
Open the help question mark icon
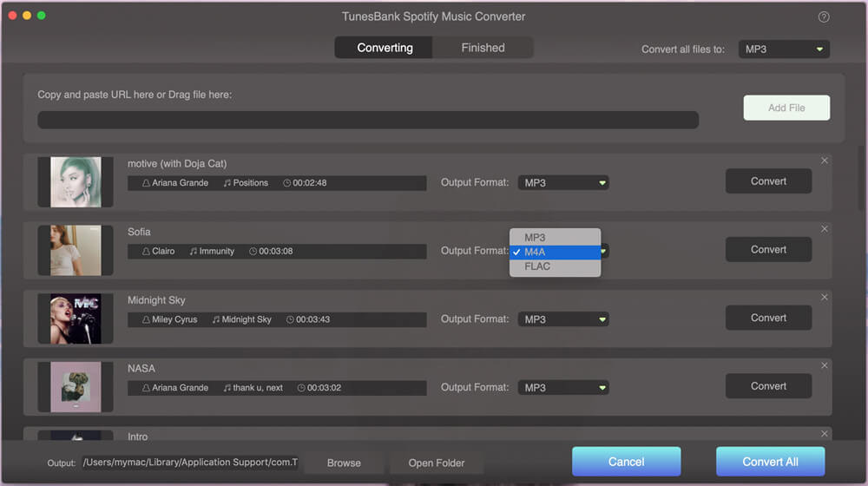tap(823, 17)
